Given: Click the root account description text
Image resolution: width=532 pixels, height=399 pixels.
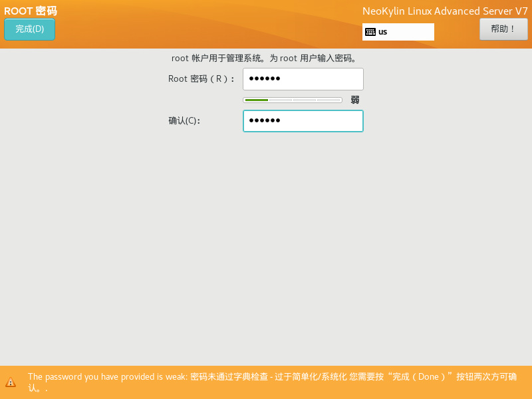Looking at the screenshot, I should coord(264,59).
